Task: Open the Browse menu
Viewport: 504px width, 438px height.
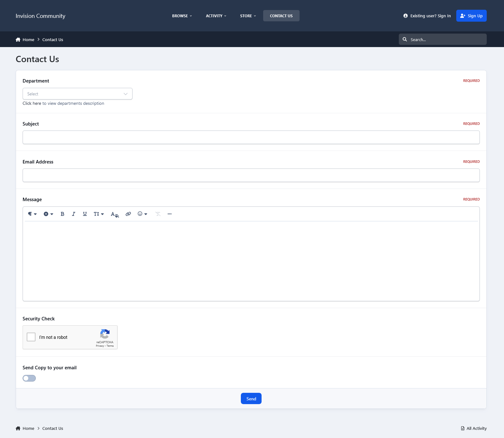Action: tap(182, 16)
